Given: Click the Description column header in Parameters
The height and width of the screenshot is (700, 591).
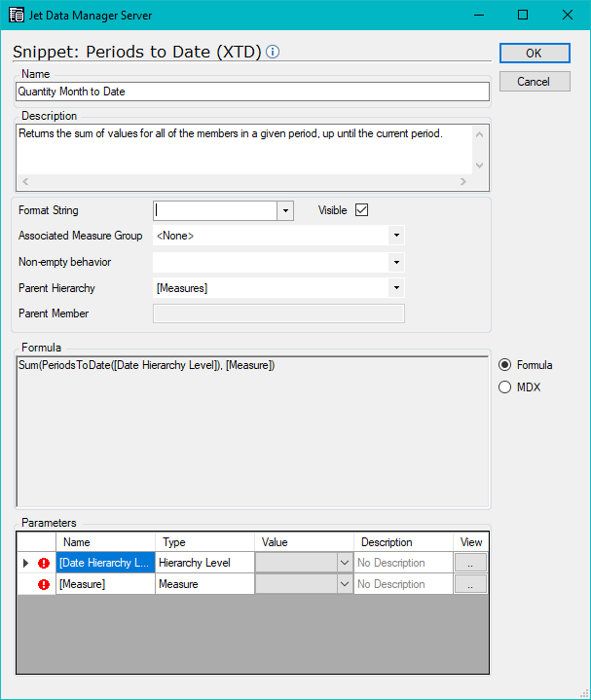Looking at the screenshot, I should (x=403, y=542).
